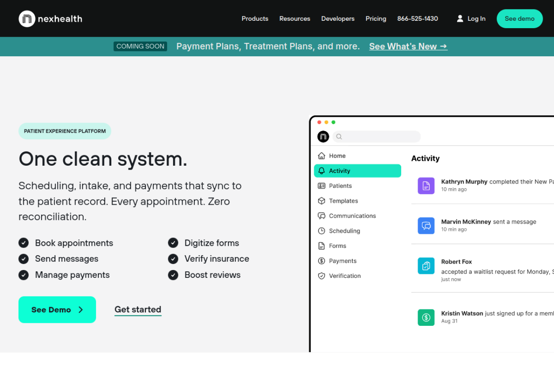Click the See demo button in header

[x=520, y=19]
